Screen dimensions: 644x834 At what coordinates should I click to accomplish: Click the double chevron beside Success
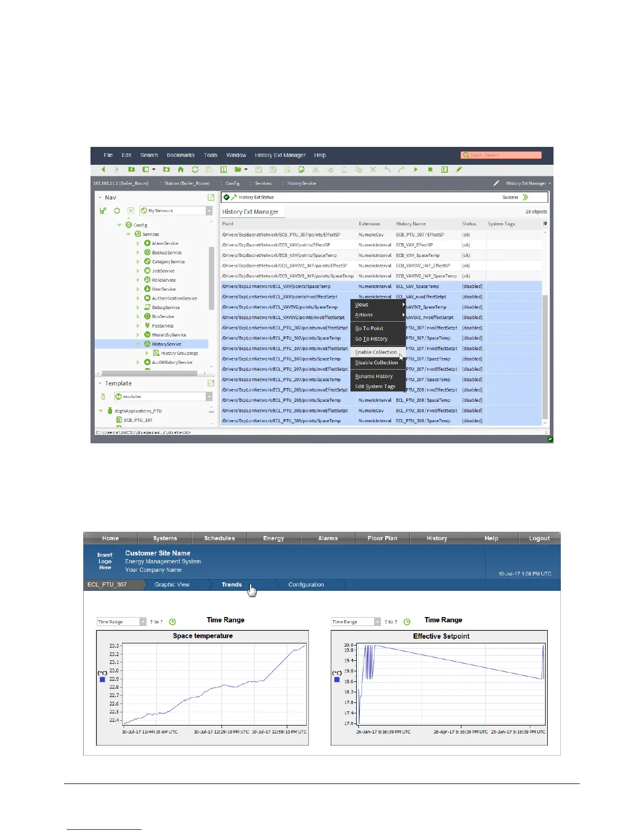(x=525, y=197)
